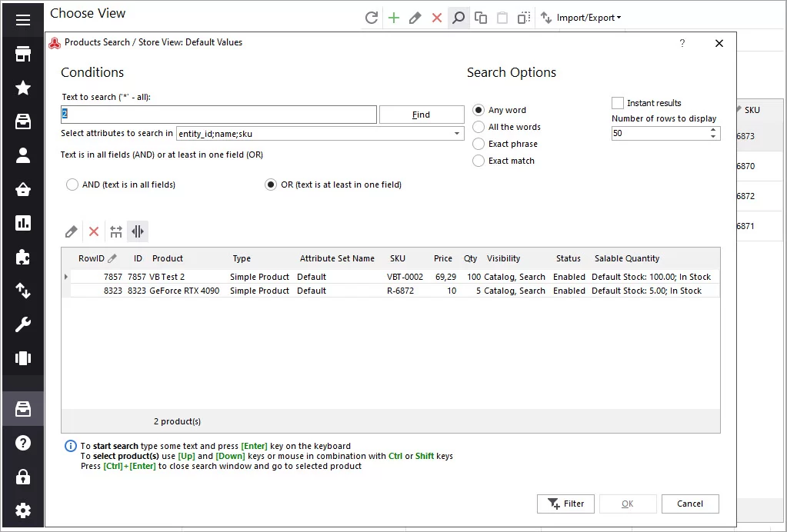
Task: Select the GeForce RTX 4090 product cell
Action: point(184,291)
